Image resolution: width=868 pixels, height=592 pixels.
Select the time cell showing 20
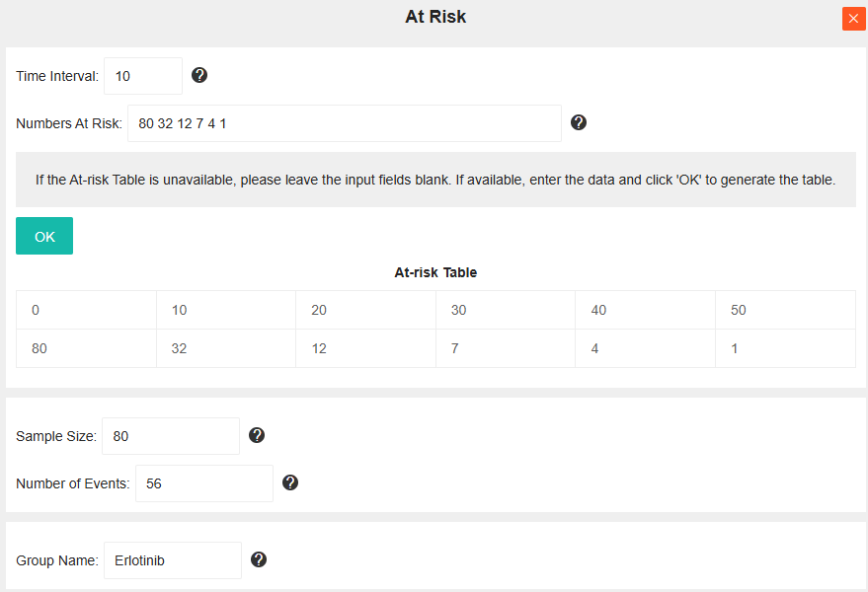(x=365, y=310)
